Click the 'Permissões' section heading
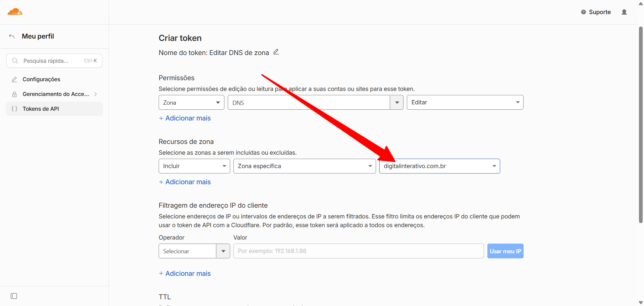 coord(176,78)
